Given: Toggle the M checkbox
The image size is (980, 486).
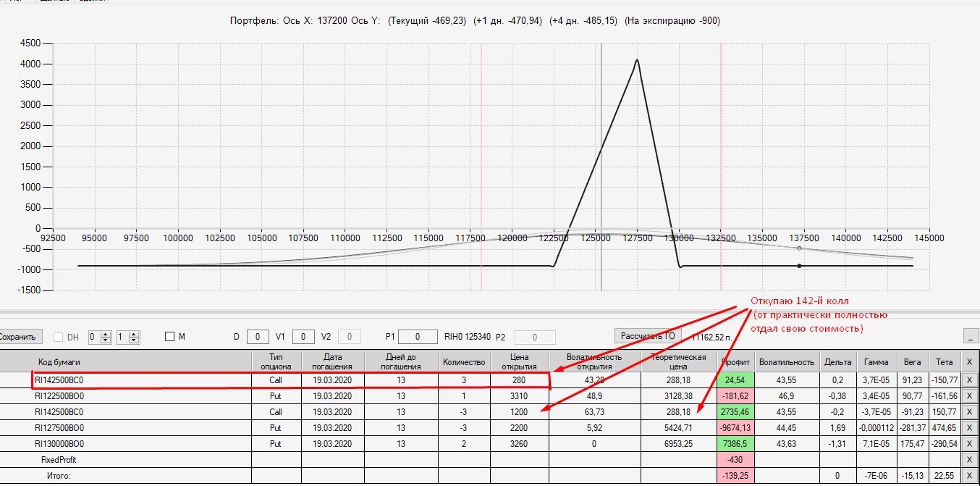Looking at the screenshot, I should [x=169, y=337].
